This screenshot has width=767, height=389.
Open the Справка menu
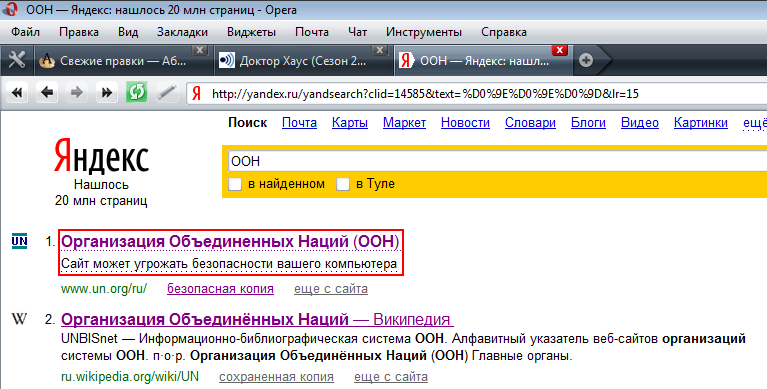tap(504, 32)
